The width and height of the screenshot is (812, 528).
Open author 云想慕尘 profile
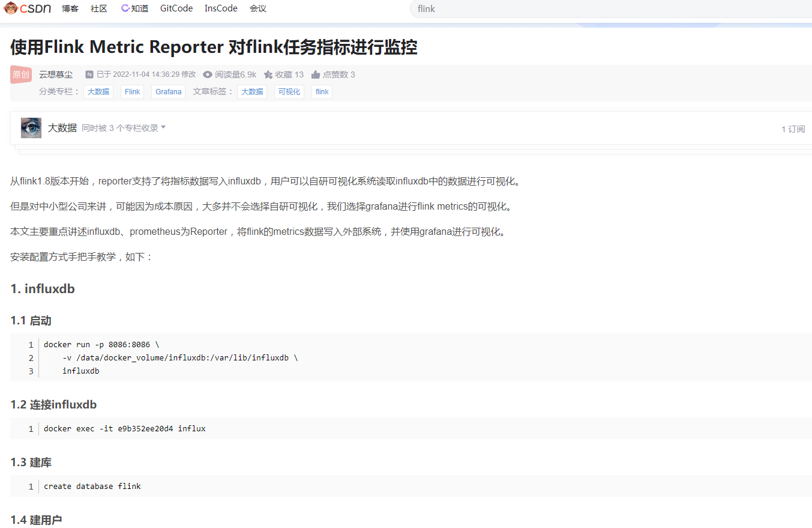(56, 74)
